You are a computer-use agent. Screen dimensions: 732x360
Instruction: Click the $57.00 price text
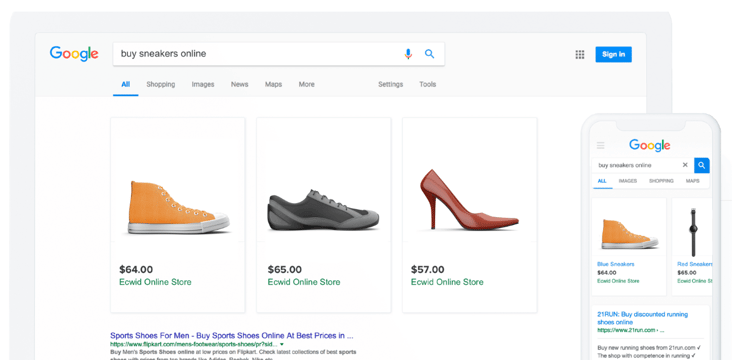(428, 269)
